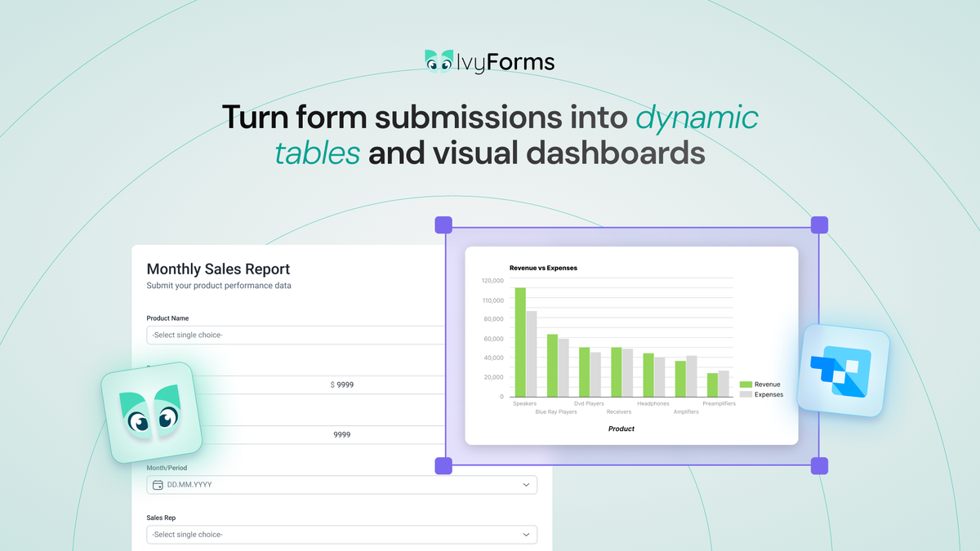Click the Dvd Players axis label
980x551 pixels.
tap(589, 403)
